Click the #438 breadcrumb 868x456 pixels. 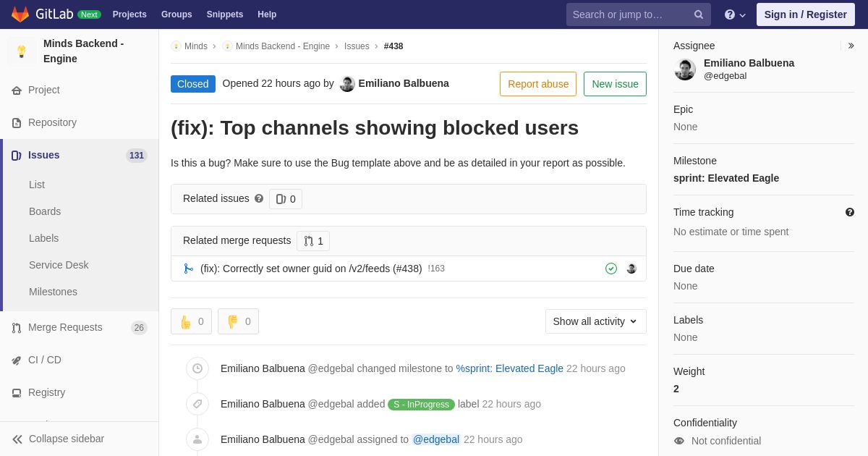point(393,46)
